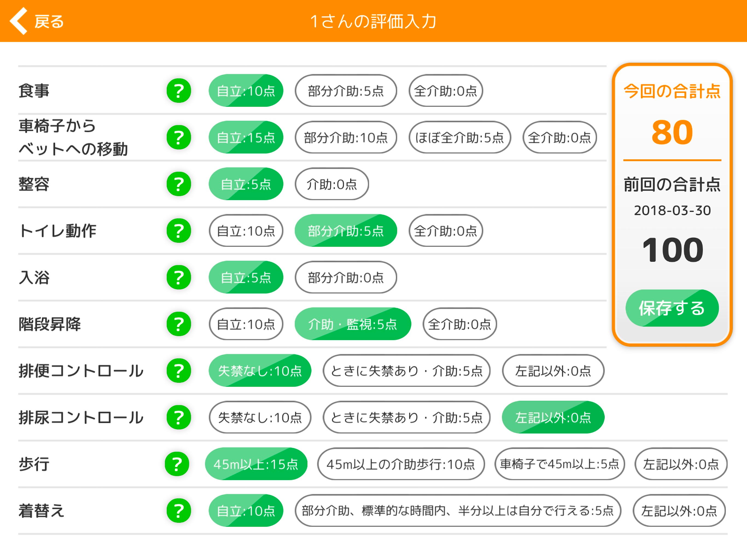This screenshot has height=560, width=747.
Task: Select 食事 全介助:0点 option
Action: click(446, 91)
